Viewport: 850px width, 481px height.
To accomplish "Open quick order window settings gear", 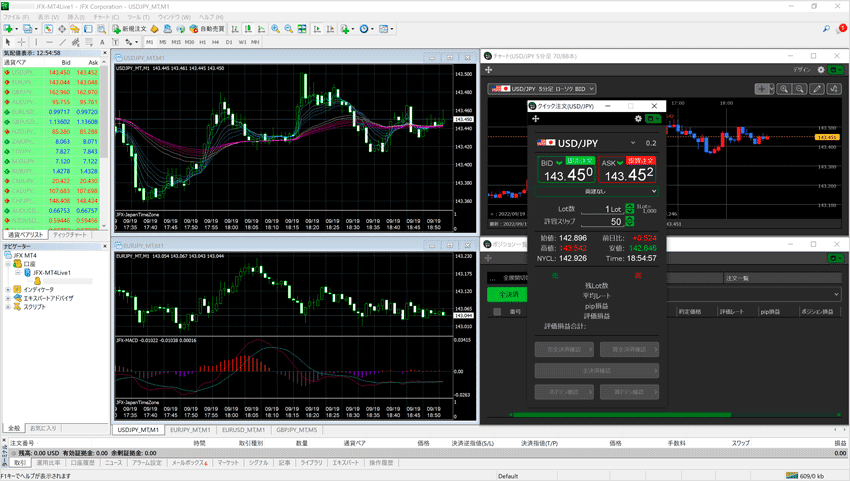I will [x=638, y=119].
